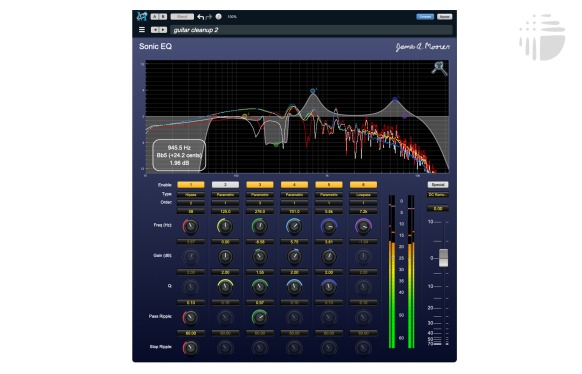The width and height of the screenshot is (582, 374).
Task: Click the 100% zoom value
Action: point(232,17)
